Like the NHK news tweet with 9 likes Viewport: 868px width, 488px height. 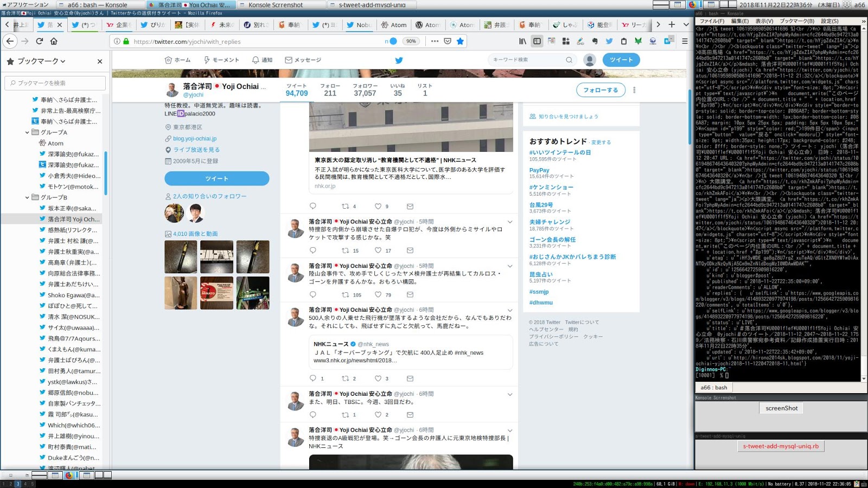click(378, 206)
